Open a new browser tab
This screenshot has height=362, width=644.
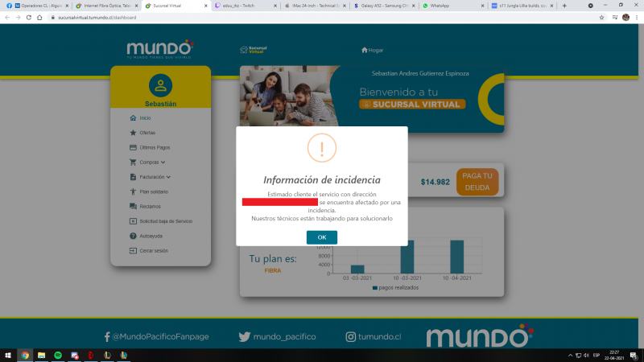pyautogui.click(x=564, y=6)
